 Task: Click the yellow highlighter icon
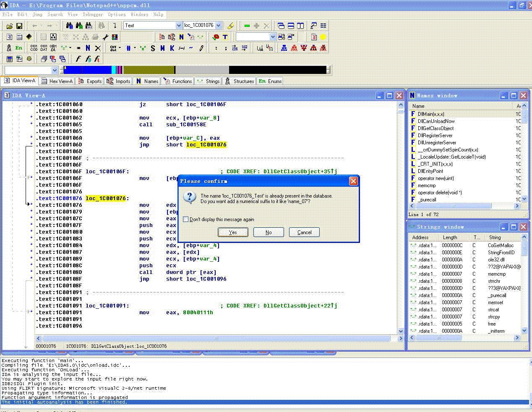click(x=230, y=26)
